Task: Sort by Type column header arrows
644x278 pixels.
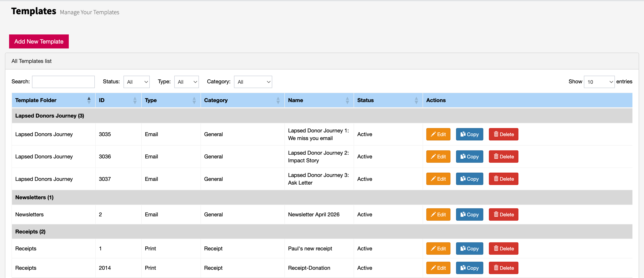Action: tap(194, 100)
